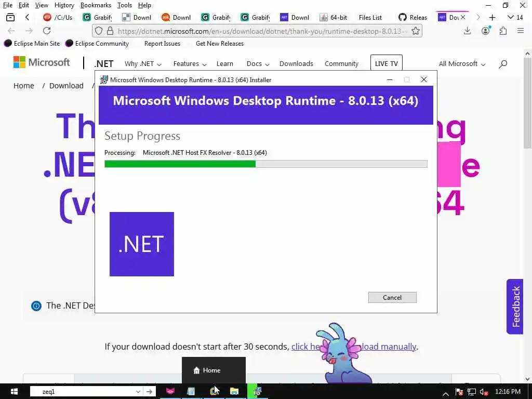Open the View menu
This screenshot has width=532, height=399.
42,5
